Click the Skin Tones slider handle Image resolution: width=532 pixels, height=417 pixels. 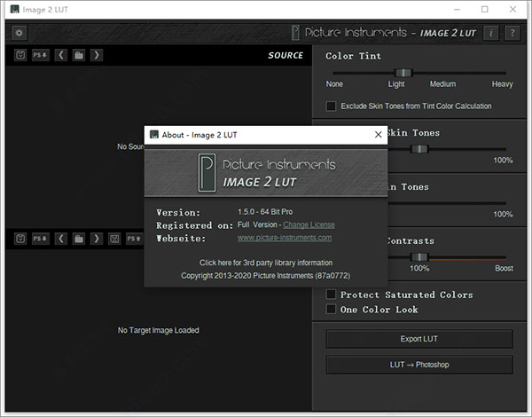pyautogui.click(x=419, y=149)
